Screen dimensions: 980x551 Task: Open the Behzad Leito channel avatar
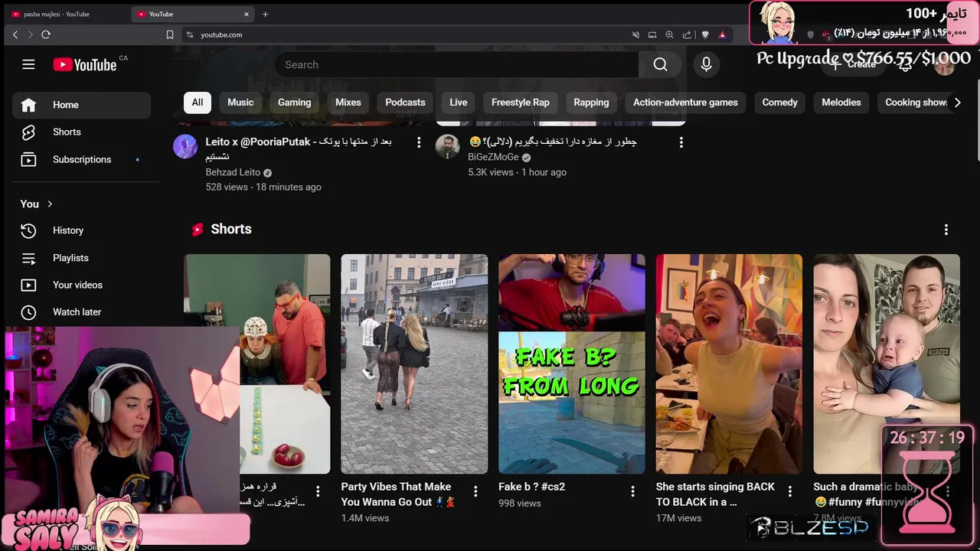[x=185, y=146]
